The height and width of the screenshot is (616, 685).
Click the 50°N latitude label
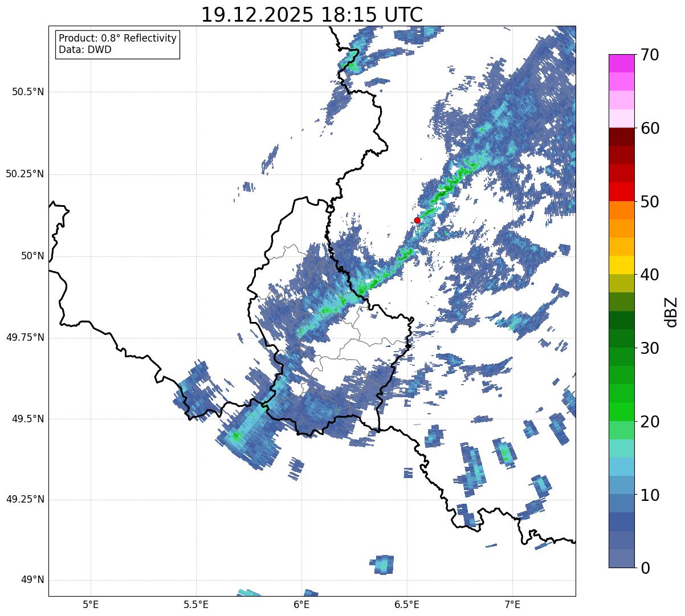pyautogui.click(x=32, y=256)
